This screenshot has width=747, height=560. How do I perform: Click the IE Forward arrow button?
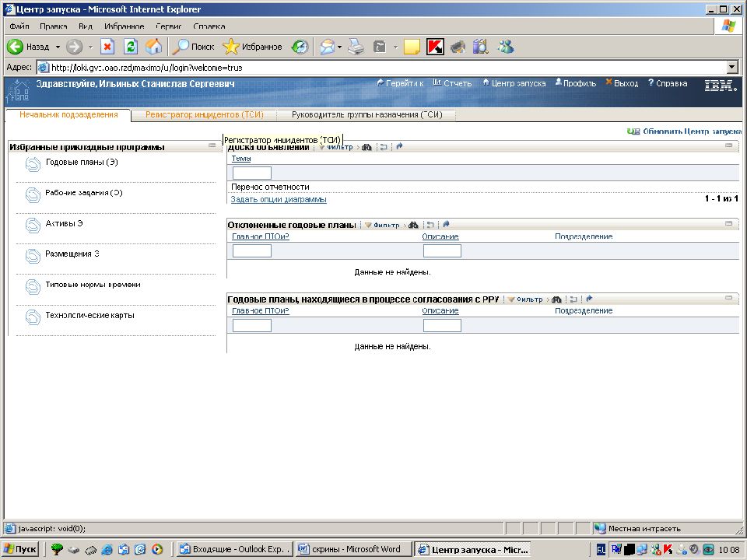click(74, 47)
